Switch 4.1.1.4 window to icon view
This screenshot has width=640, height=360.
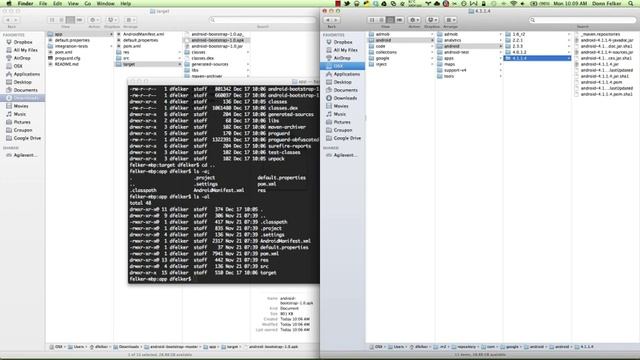pyautogui.click(x=372, y=20)
